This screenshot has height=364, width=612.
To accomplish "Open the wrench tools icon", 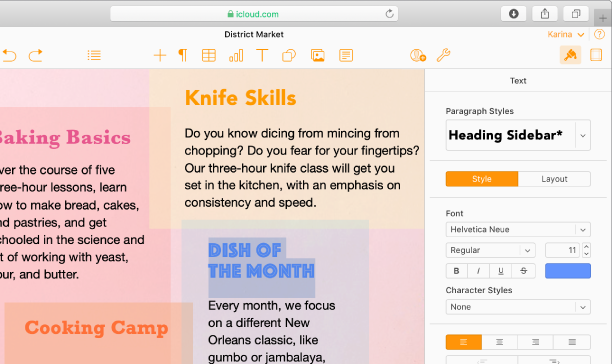I will click(443, 55).
